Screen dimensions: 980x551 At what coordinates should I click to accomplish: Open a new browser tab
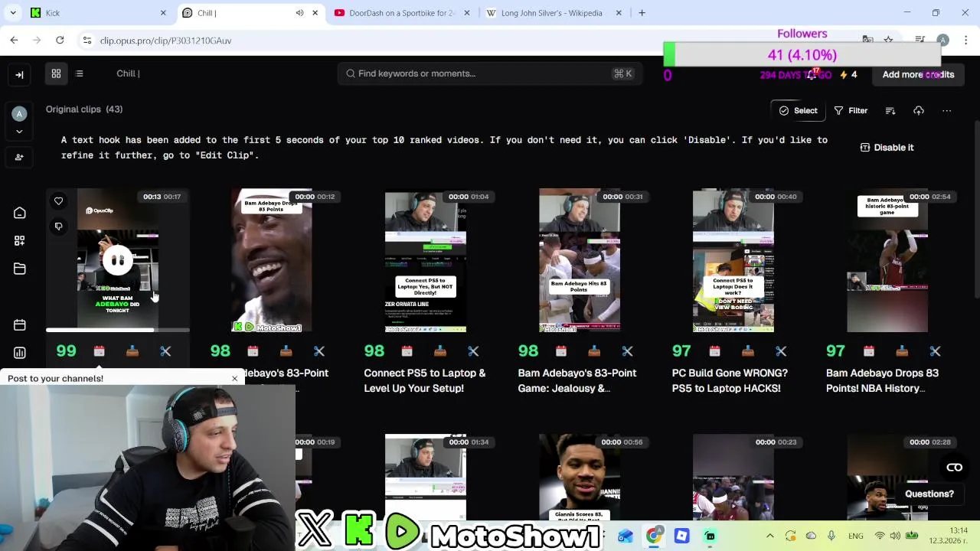tap(642, 13)
